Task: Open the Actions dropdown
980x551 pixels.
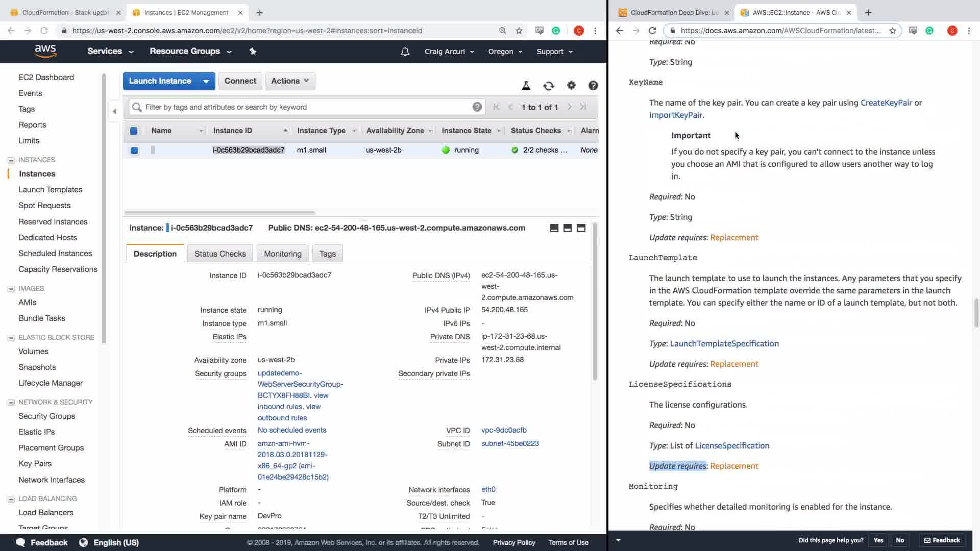Action: tap(290, 81)
